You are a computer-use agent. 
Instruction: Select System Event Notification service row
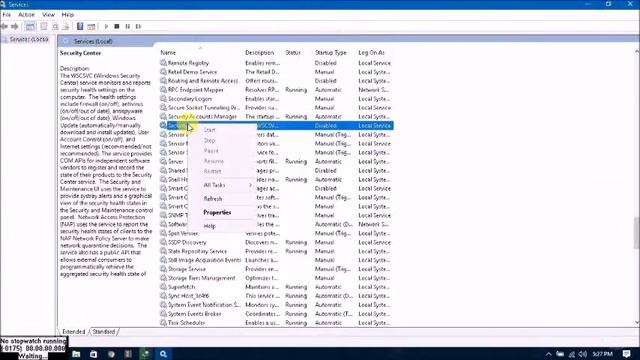[x=276, y=305]
